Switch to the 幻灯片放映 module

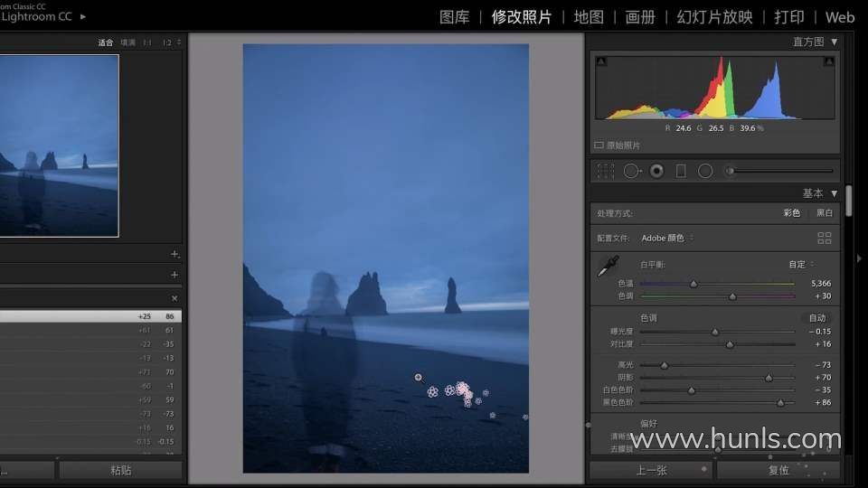pos(714,17)
